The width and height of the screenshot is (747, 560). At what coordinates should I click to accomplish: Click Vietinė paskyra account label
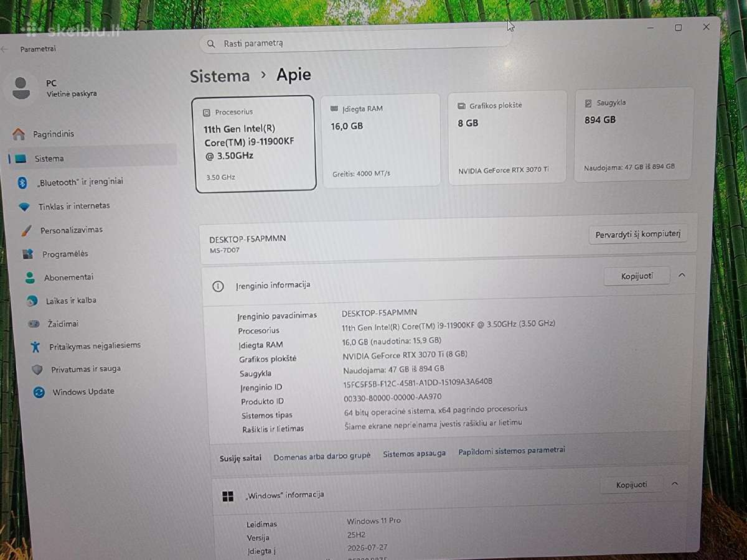point(72,94)
